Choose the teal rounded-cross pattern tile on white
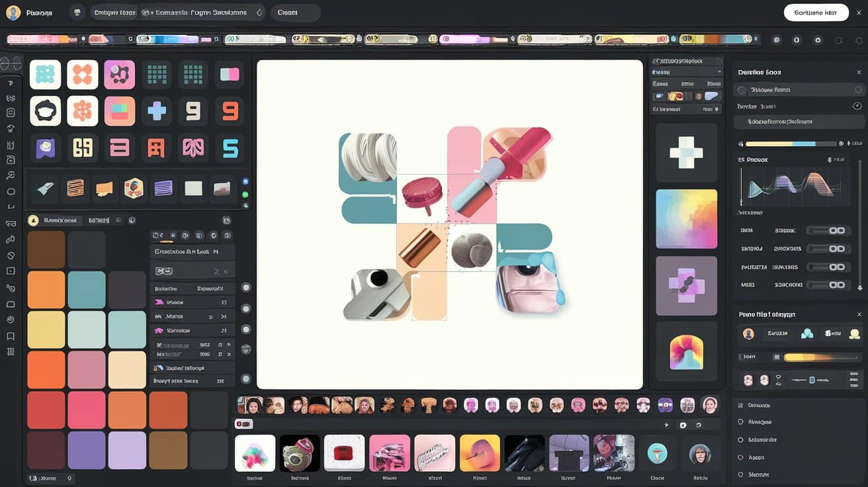Image resolution: width=868 pixels, height=487 pixels. click(45, 75)
